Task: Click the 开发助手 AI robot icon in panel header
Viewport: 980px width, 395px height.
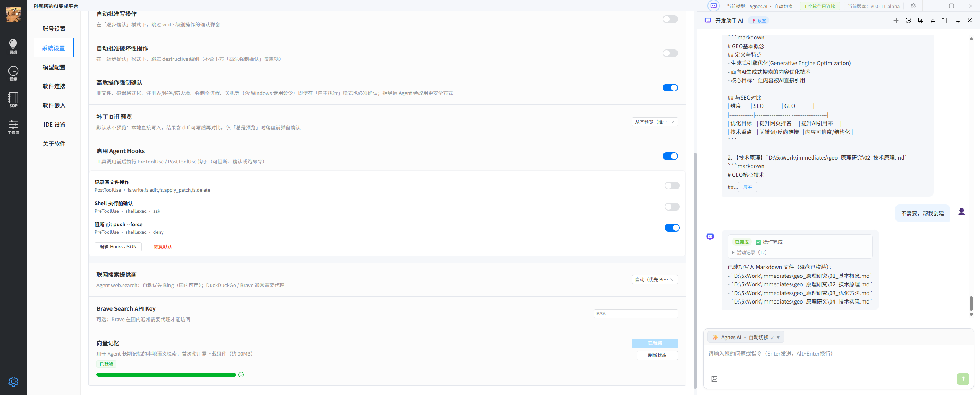Action: coord(708,20)
